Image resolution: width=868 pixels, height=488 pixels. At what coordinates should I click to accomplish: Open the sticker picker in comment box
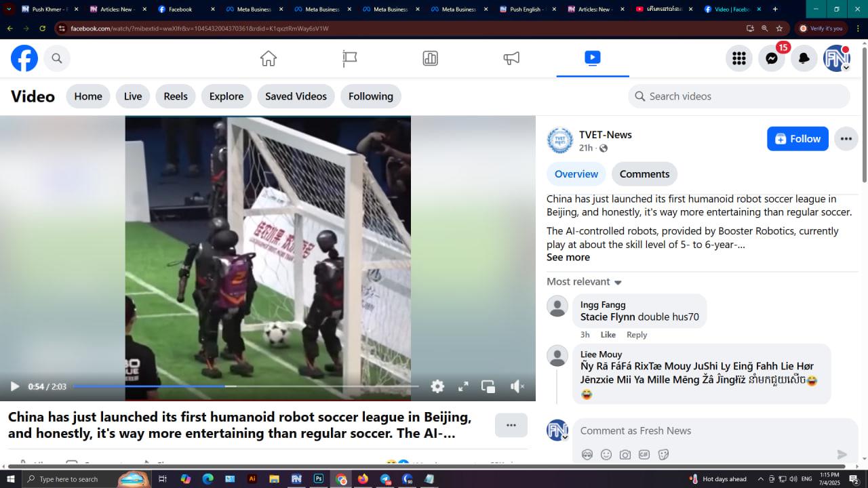pos(663,454)
